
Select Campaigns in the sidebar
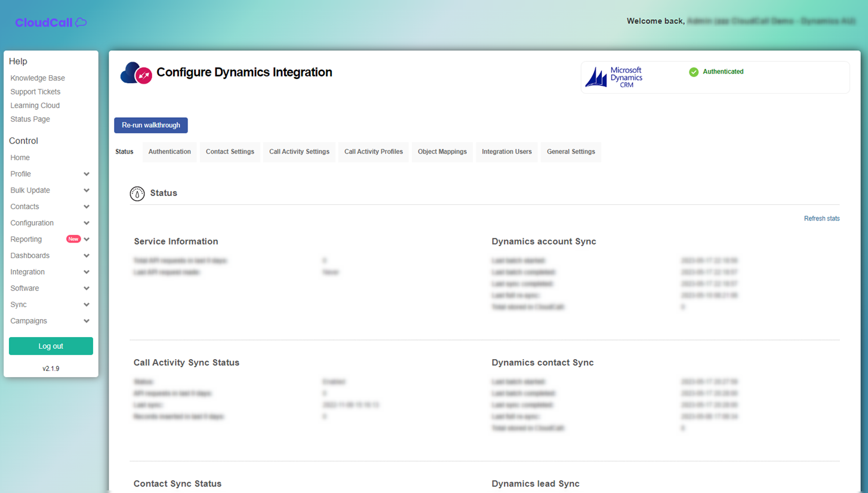coord(29,321)
